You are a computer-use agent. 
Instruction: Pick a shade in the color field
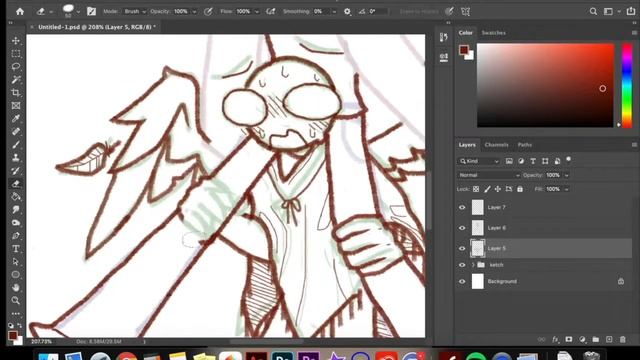(x=545, y=85)
